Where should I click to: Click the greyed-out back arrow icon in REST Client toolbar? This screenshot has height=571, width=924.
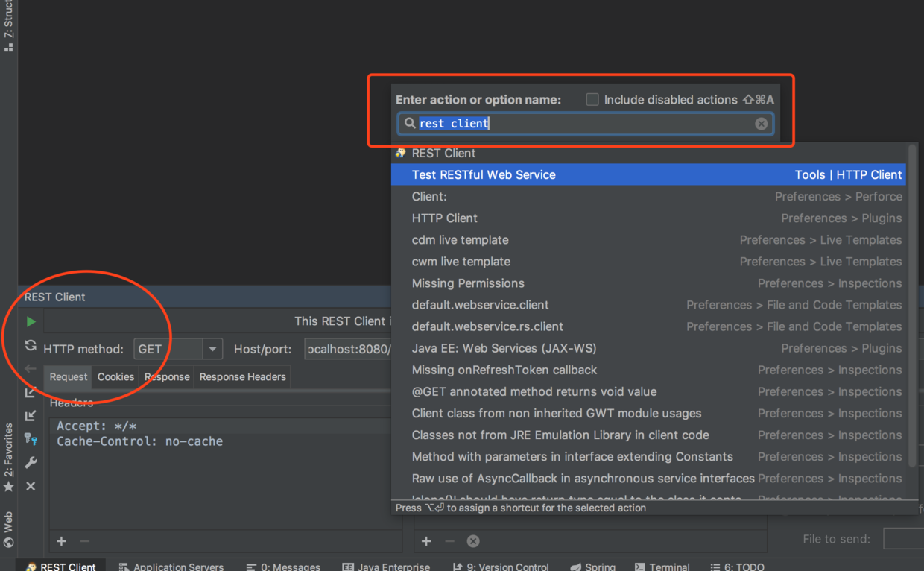pyautogui.click(x=31, y=368)
